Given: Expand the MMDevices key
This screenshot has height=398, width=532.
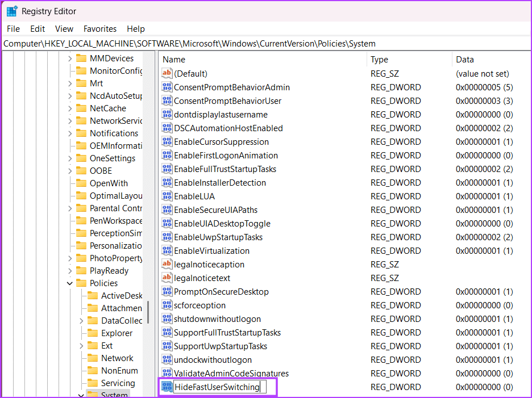Looking at the screenshot, I should [70, 58].
